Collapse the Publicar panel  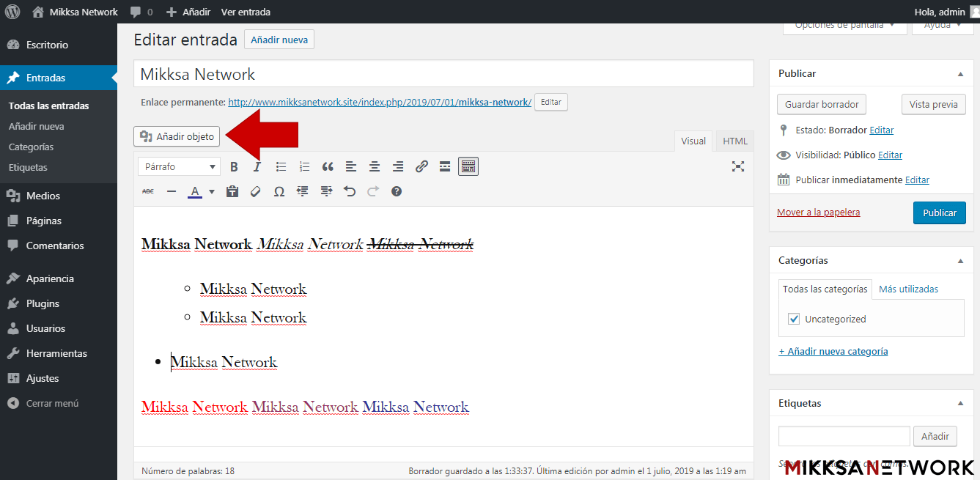tap(960, 74)
